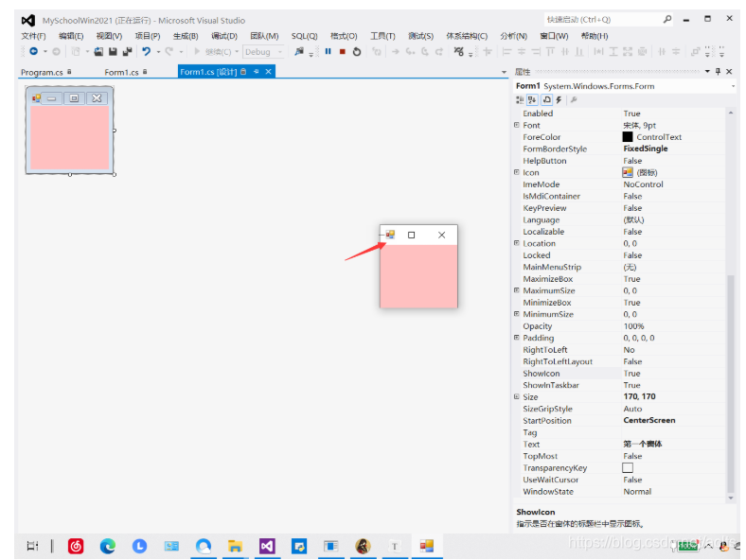Restart the debug session with the circular arrow
The width and height of the screenshot is (746, 560).
357,51
